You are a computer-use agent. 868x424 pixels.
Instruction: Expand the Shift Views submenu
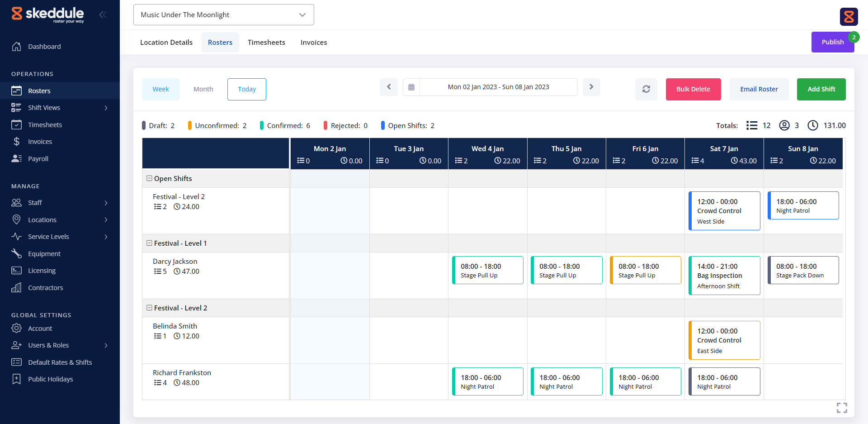click(106, 108)
